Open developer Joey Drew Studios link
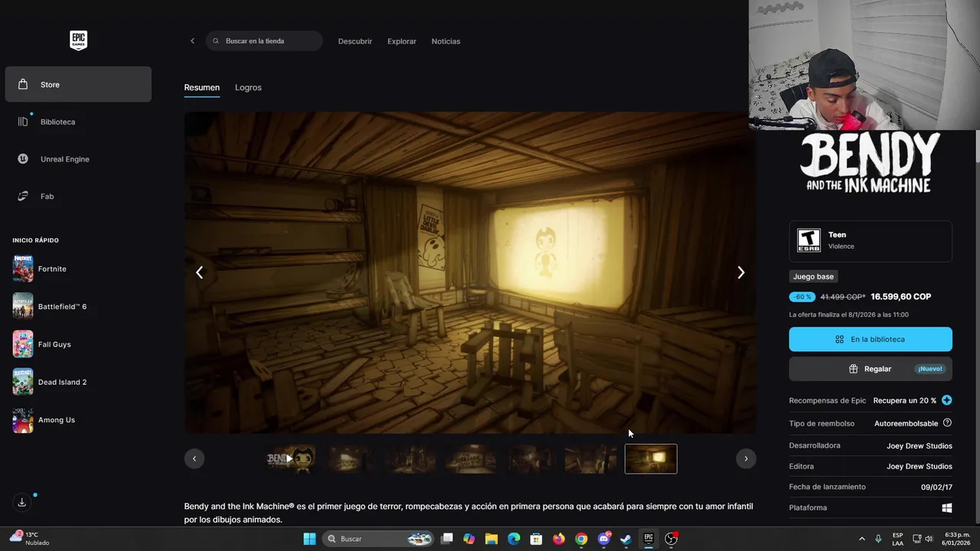The width and height of the screenshot is (980, 551). [x=920, y=445]
